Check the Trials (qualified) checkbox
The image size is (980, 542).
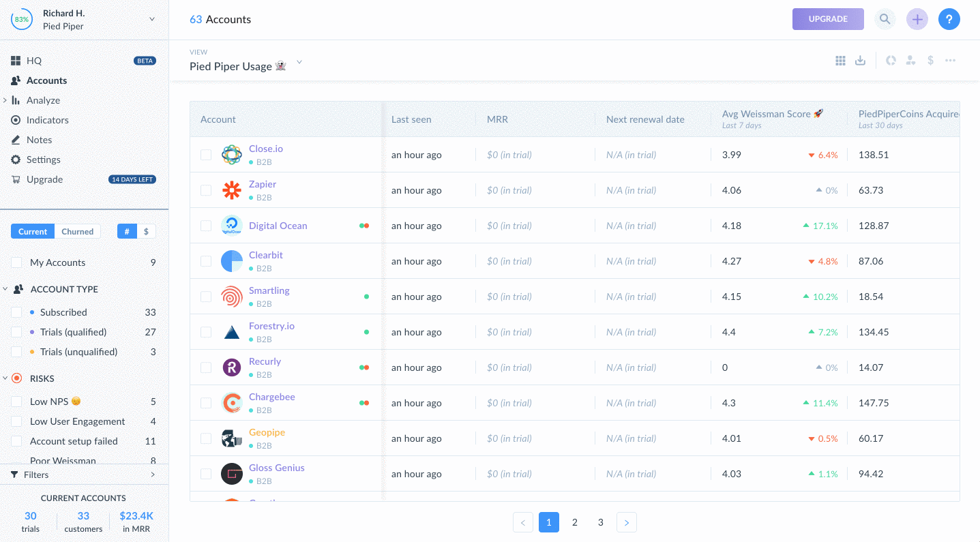pyautogui.click(x=16, y=332)
